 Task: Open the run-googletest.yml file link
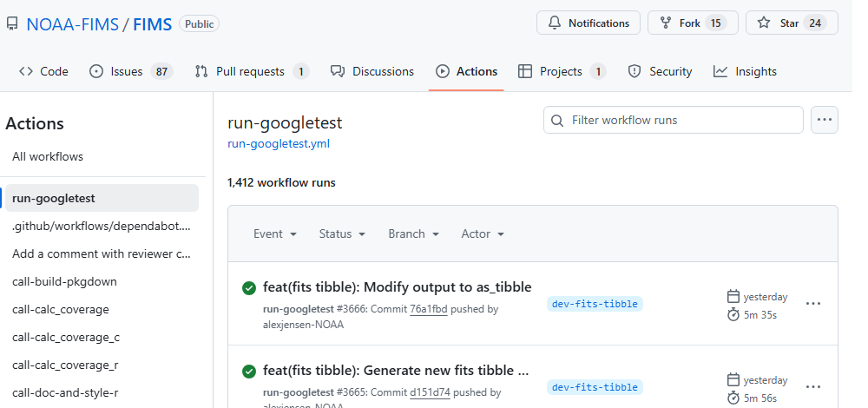click(x=279, y=144)
